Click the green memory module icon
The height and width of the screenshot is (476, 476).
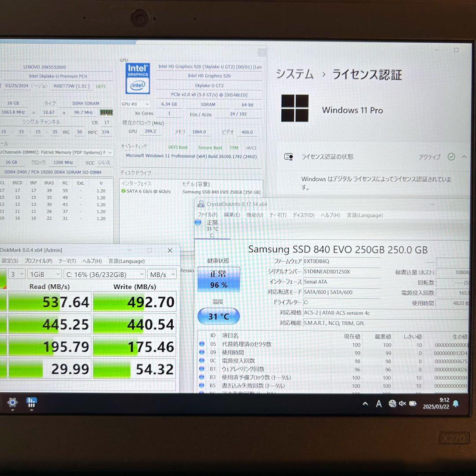[106, 112]
